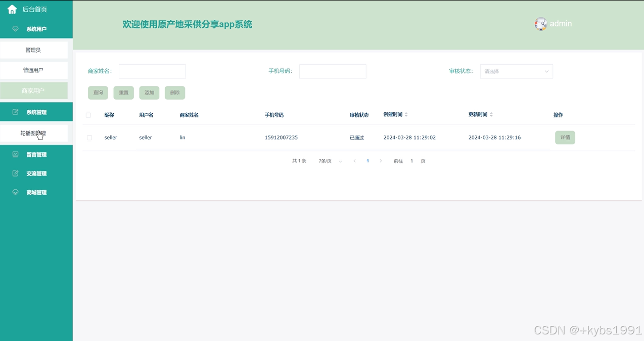Screen dimensions: 644x341
Task: Click the 已通过 status cell
Action: pos(357,138)
